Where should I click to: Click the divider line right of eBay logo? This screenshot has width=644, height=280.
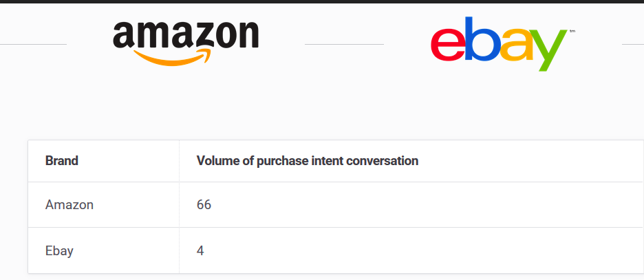pyautogui.click(x=633, y=44)
